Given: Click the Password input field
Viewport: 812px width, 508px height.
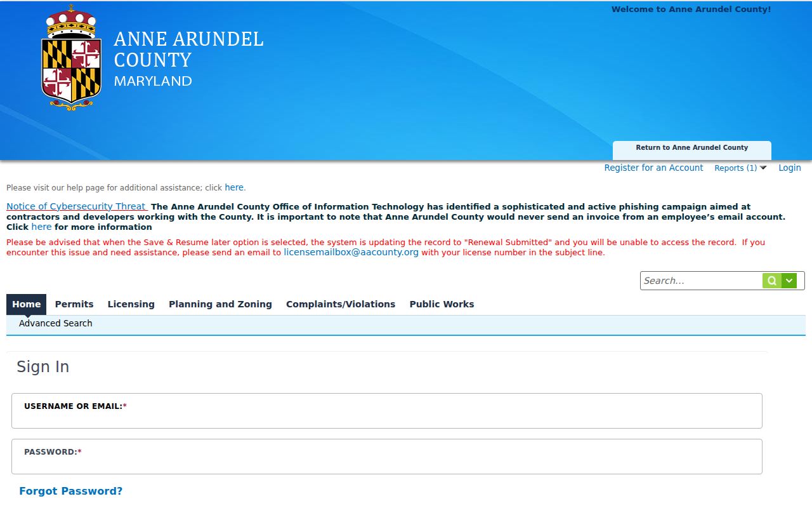Looking at the screenshot, I should tap(387, 457).
